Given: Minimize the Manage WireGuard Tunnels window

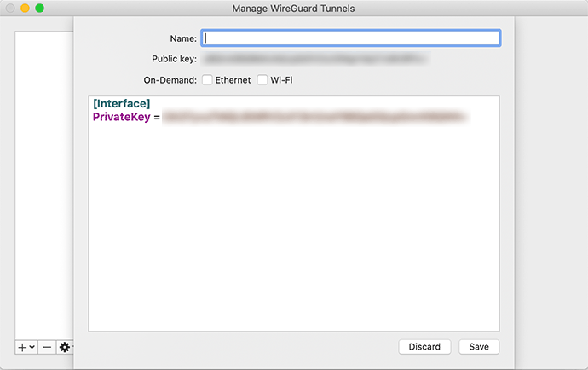Looking at the screenshot, I should point(25,8).
